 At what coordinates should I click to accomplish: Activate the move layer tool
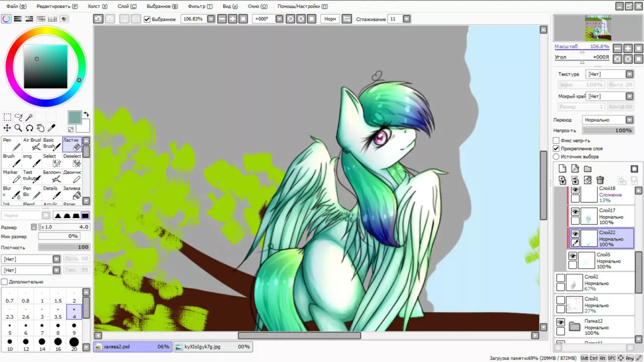[8, 128]
